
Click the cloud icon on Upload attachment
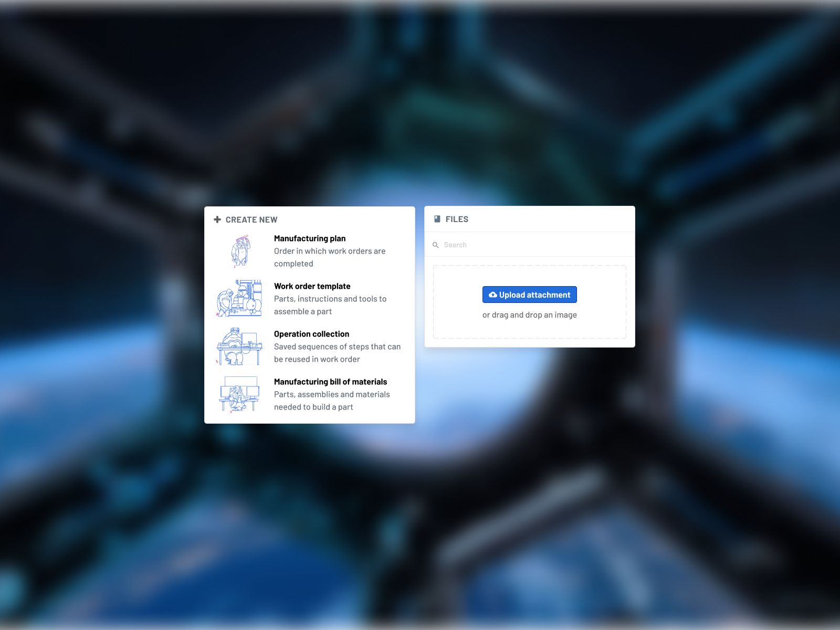(x=492, y=295)
